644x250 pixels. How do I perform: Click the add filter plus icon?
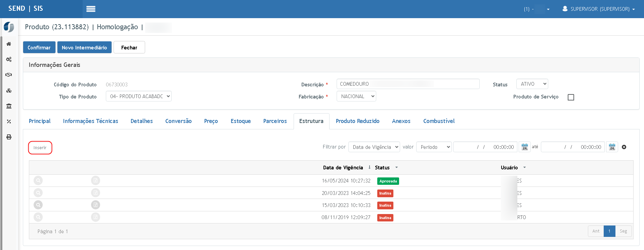(x=624, y=147)
